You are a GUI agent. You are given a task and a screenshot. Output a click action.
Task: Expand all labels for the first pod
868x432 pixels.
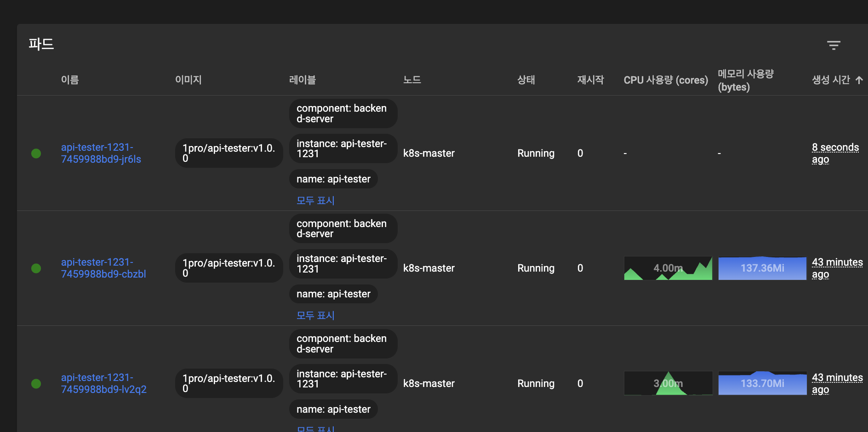point(315,200)
